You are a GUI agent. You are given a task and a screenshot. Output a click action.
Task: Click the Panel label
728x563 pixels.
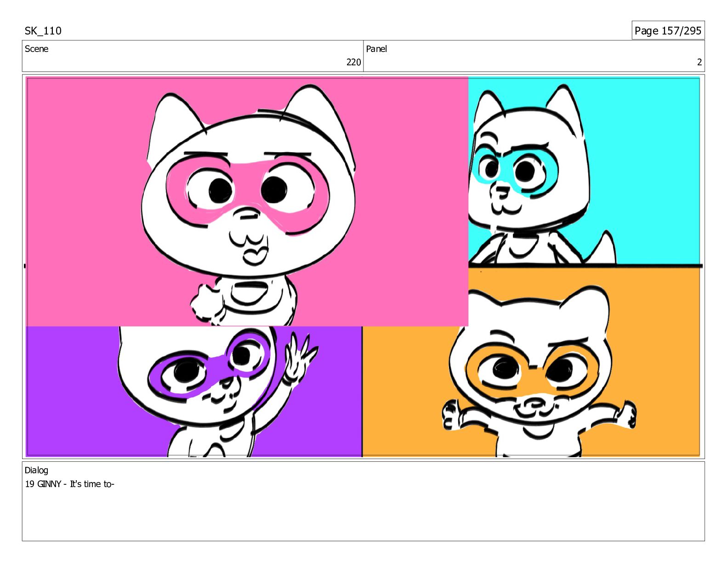coord(376,49)
